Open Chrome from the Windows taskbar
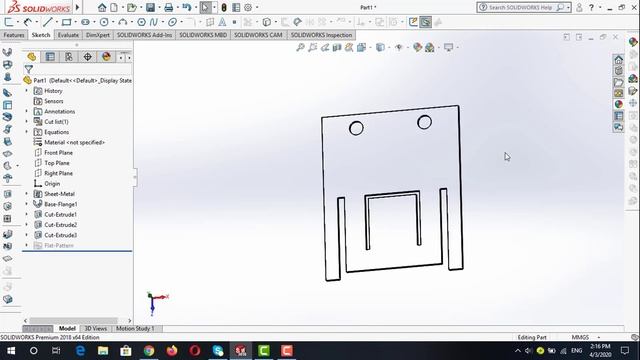Screen dimensions: 640x360 149,351
